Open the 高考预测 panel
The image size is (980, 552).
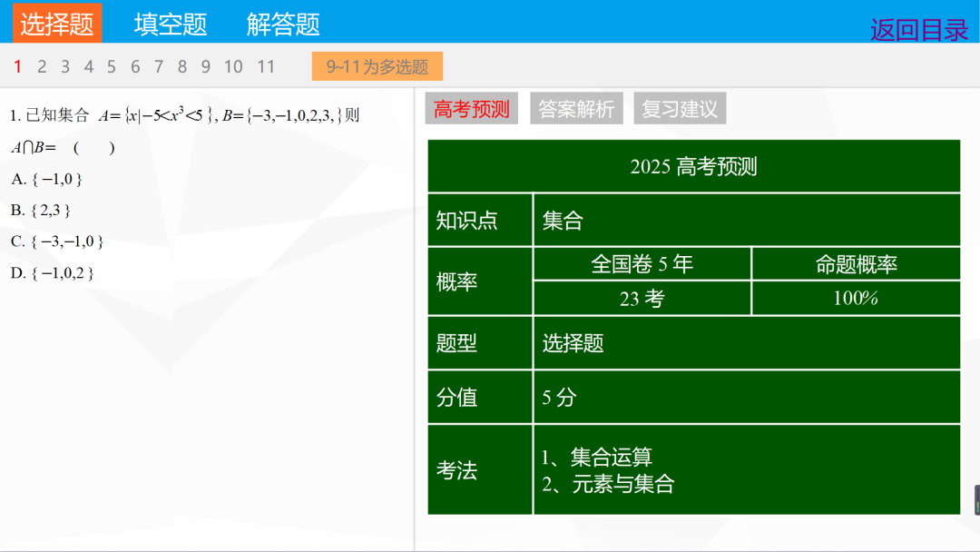[471, 108]
